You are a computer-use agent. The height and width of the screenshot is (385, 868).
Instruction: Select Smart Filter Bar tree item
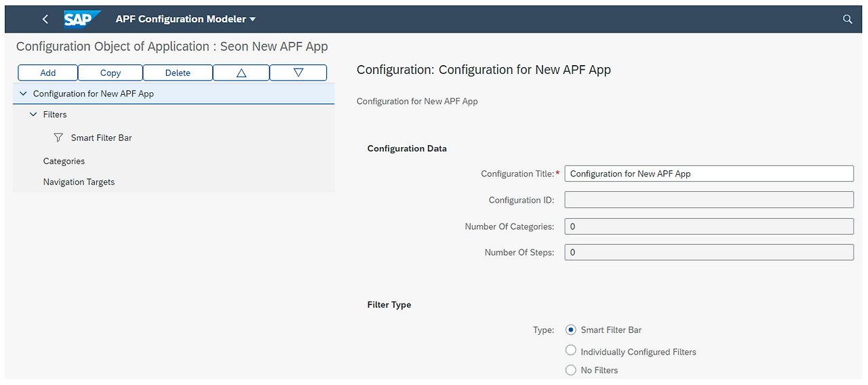[x=174, y=138]
